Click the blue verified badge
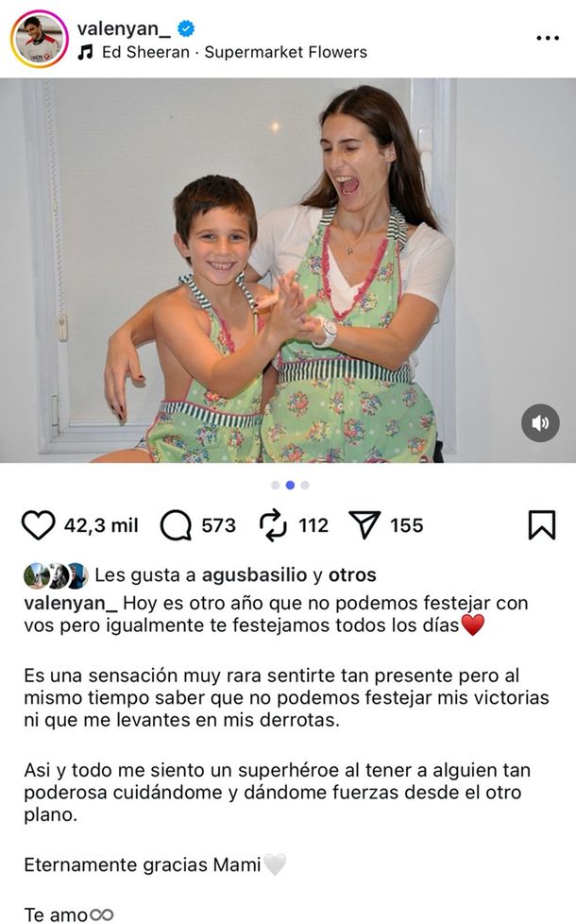 187,27
